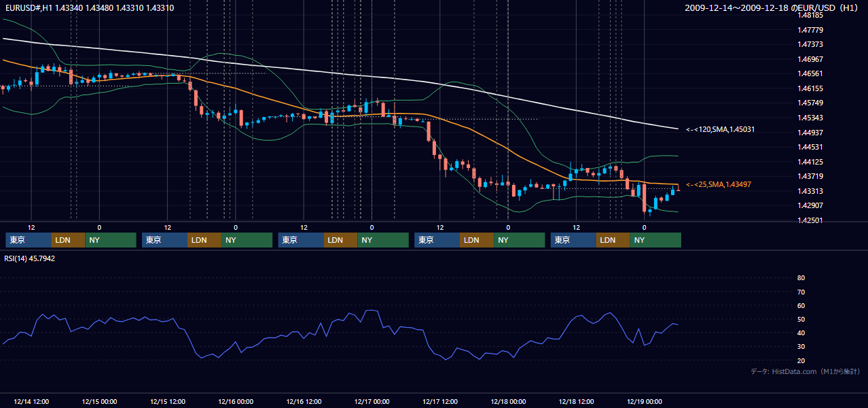The image size is (868, 408).
Task: Click the 12/15 12:00 time axis label
Action: click(x=167, y=401)
